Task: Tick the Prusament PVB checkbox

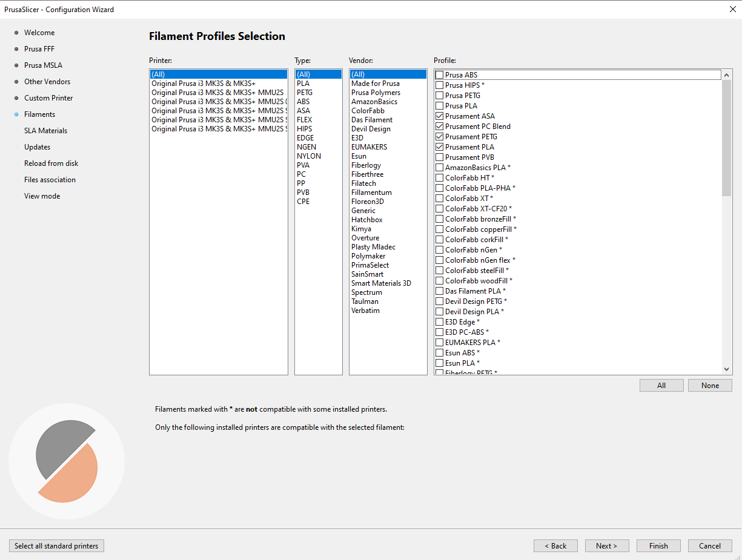Action: pyautogui.click(x=440, y=157)
